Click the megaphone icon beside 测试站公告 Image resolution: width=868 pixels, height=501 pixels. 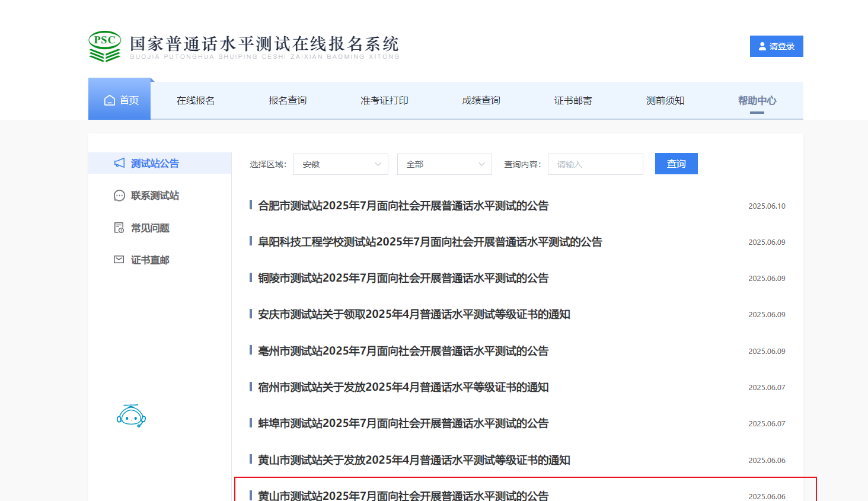pos(119,163)
